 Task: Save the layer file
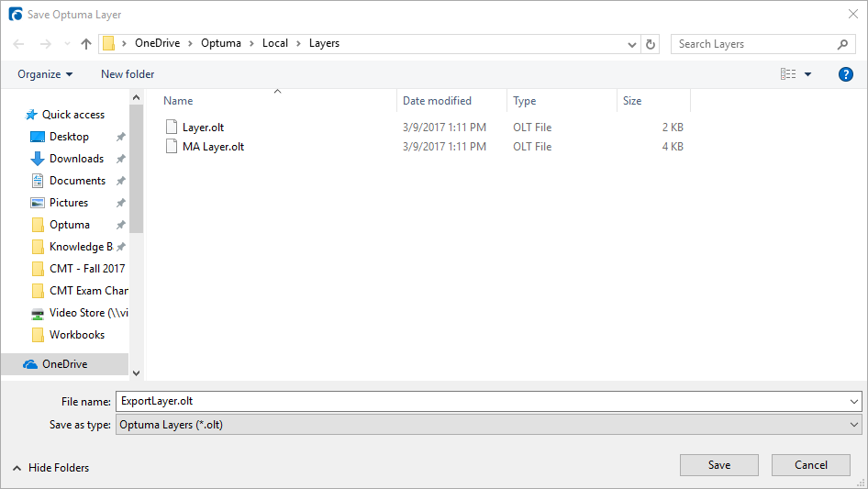719,465
